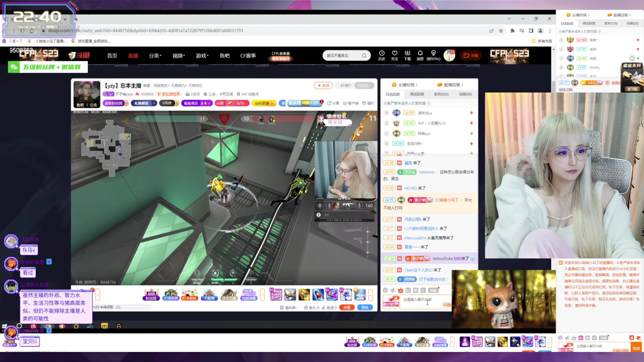Open the 鱼吧 nav item

click(224, 56)
